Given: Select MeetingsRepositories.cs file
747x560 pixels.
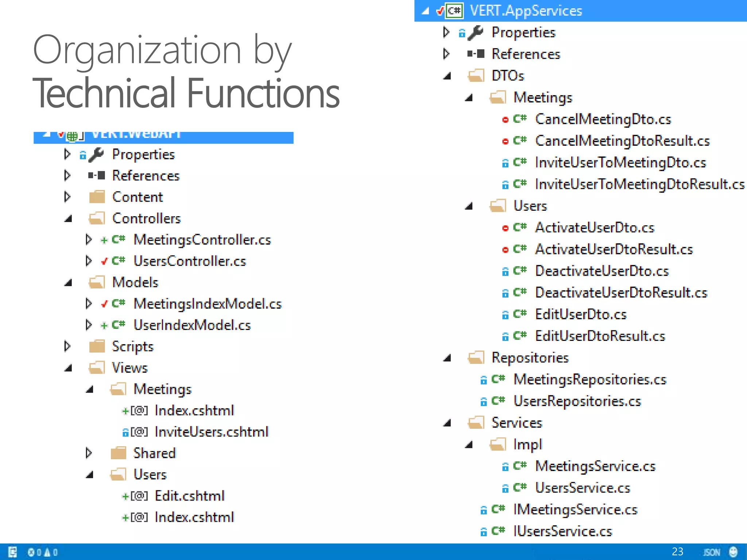Looking at the screenshot, I should tap(590, 380).
